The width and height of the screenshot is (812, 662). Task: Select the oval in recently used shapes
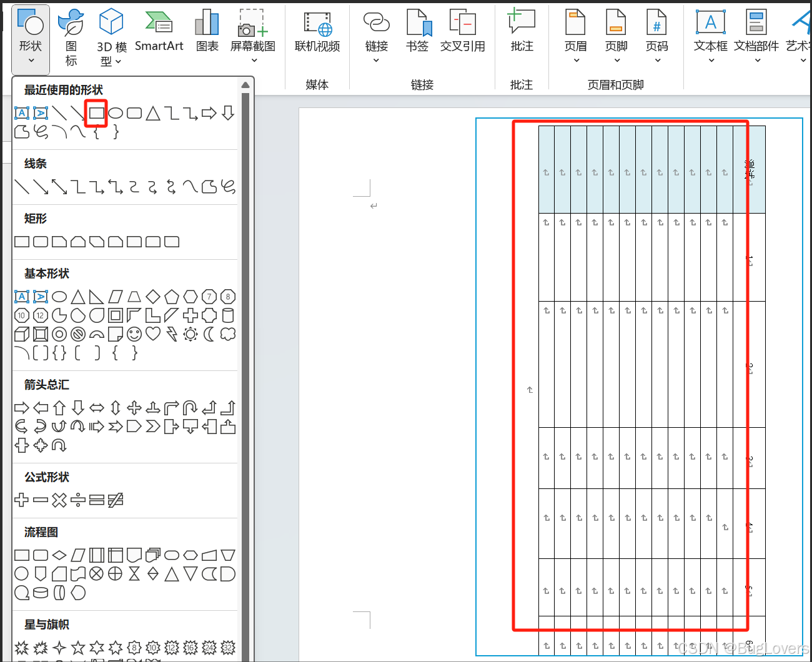[116, 113]
